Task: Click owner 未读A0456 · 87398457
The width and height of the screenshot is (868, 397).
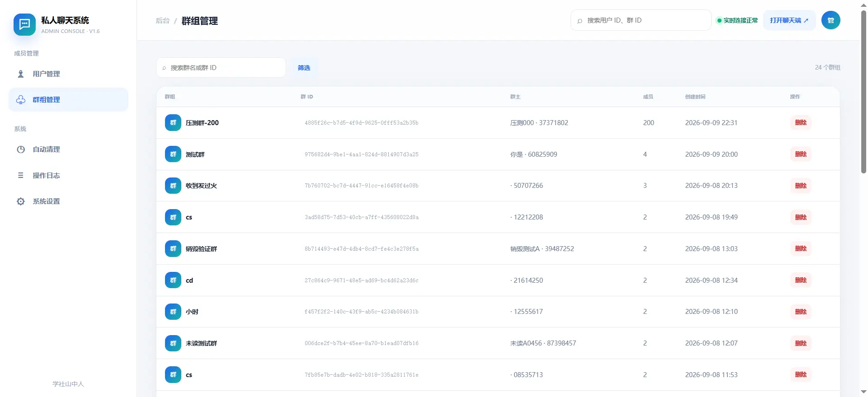Action: click(x=543, y=343)
